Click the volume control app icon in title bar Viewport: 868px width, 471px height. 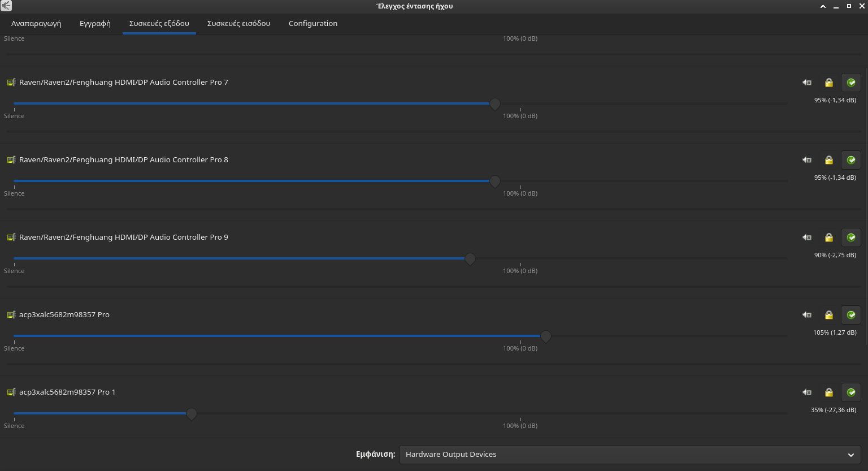pyautogui.click(x=6, y=6)
